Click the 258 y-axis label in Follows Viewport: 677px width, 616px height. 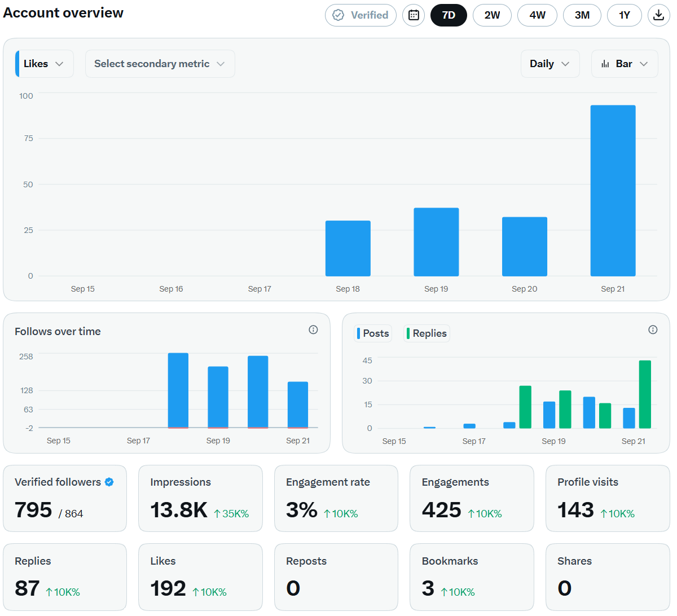[x=26, y=357]
